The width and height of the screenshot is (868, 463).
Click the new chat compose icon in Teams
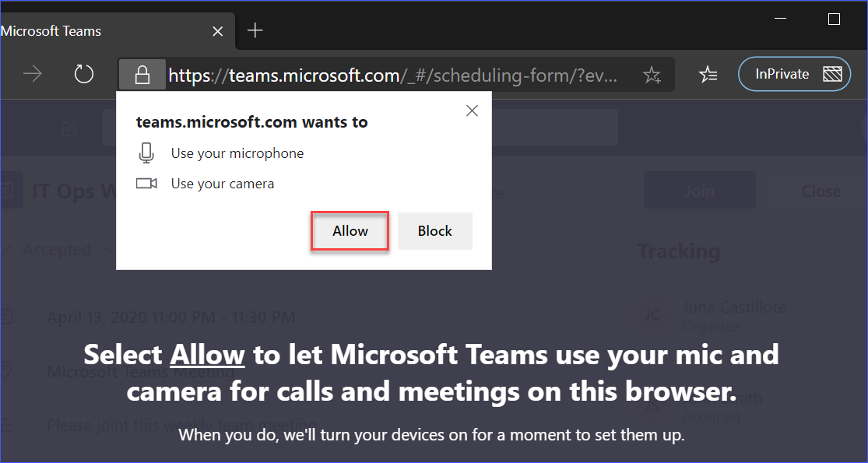tap(69, 128)
